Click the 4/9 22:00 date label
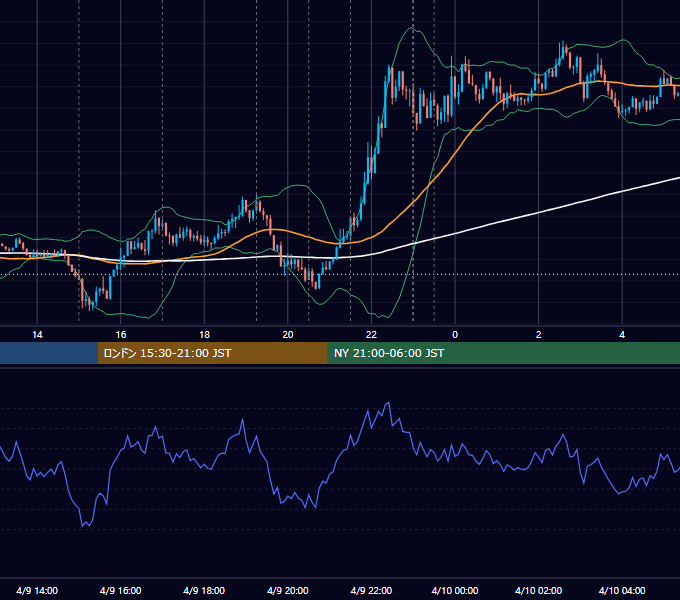This screenshot has height=600, width=680. 371,590
